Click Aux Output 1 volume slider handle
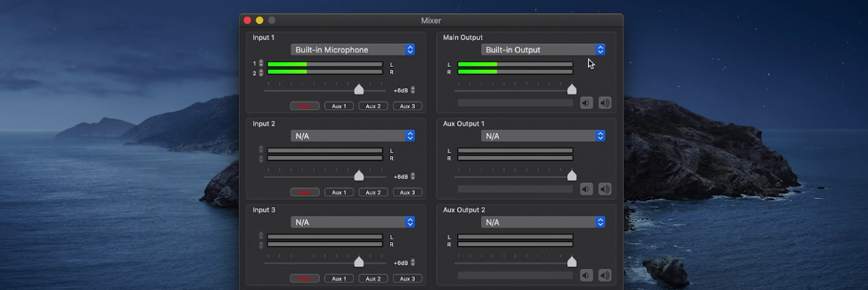 tap(572, 175)
